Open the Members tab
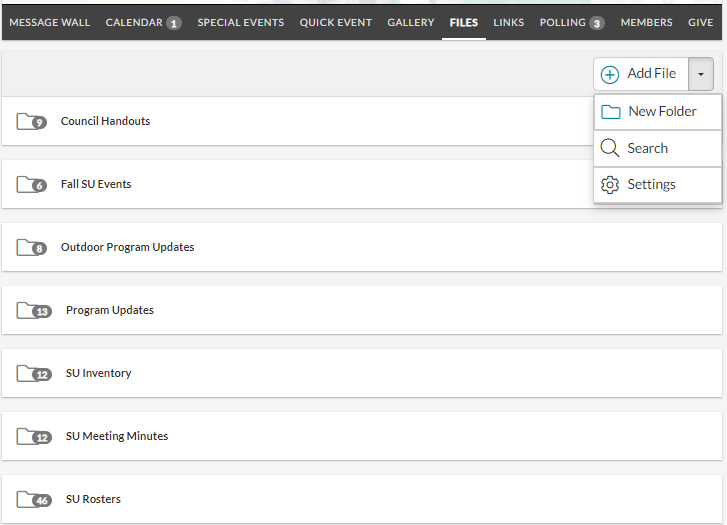727x525 pixels. [x=646, y=22]
